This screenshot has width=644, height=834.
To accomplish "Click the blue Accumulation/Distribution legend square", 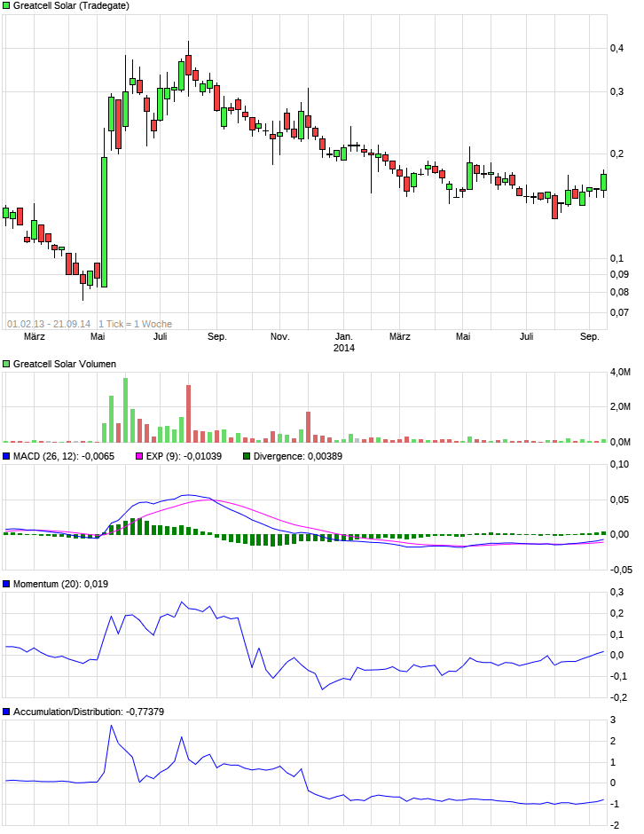I will pyautogui.click(x=6, y=712).
